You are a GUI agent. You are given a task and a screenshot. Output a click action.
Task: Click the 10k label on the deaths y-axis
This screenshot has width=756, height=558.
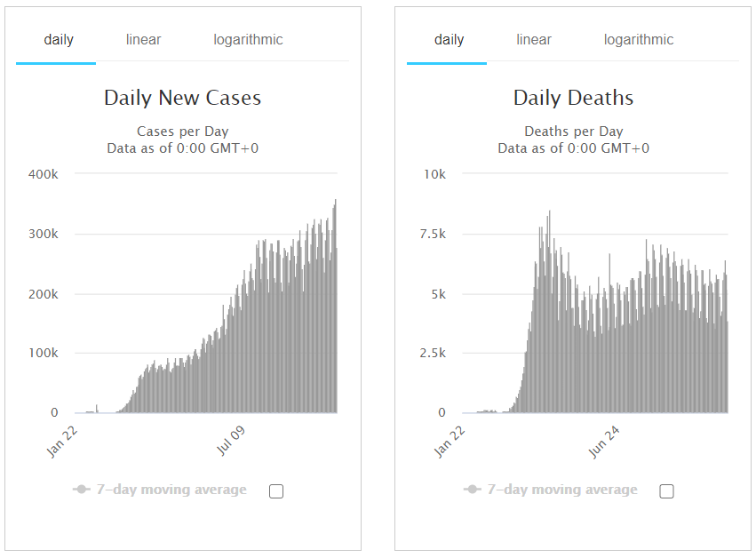(x=434, y=174)
